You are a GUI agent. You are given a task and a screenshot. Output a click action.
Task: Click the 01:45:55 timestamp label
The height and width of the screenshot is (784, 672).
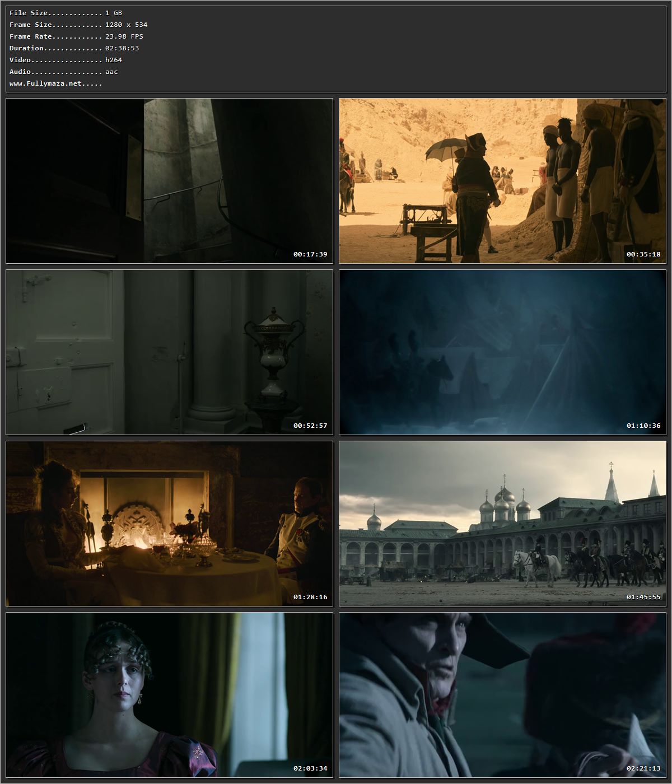coord(643,597)
